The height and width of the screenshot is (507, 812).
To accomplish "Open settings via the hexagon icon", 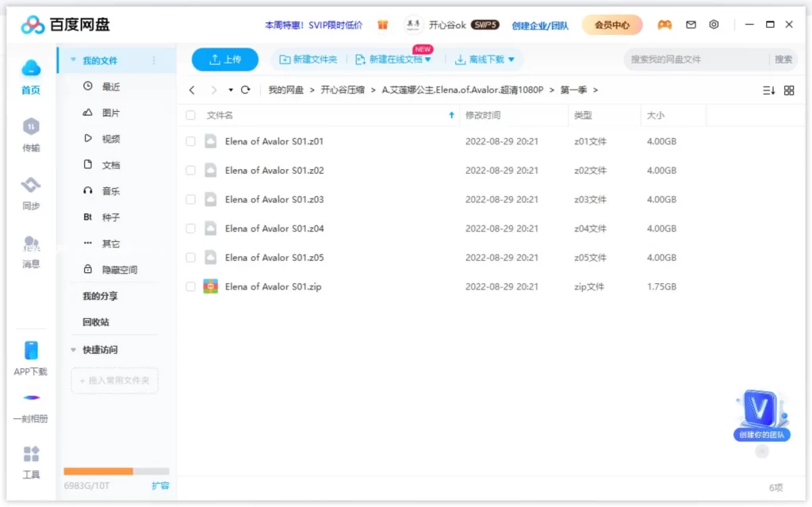I will pyautogui.click(x=714, y=25).
